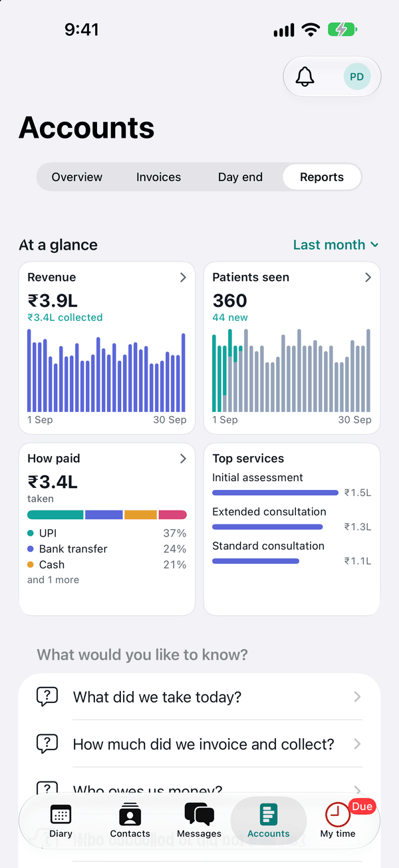Tap the Bank transfer 24% legend row
Viewport: 399px width, 868px height.
[x=106, y=549]
